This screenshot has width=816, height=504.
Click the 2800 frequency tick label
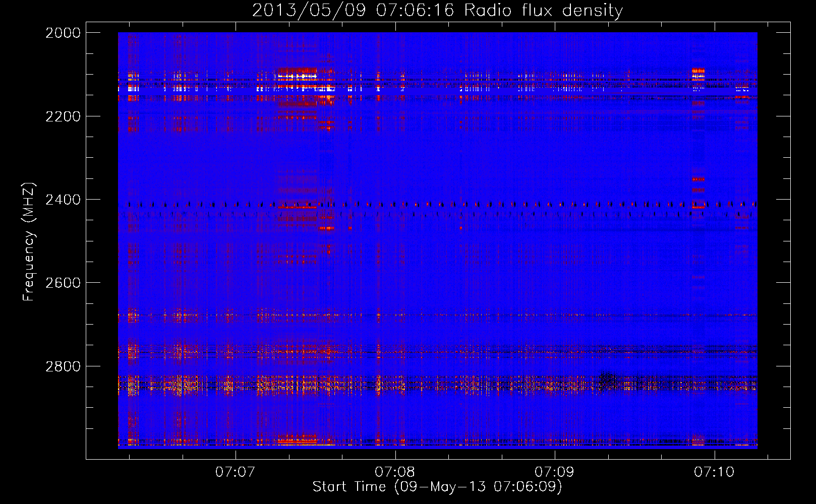tap(63, 366)
